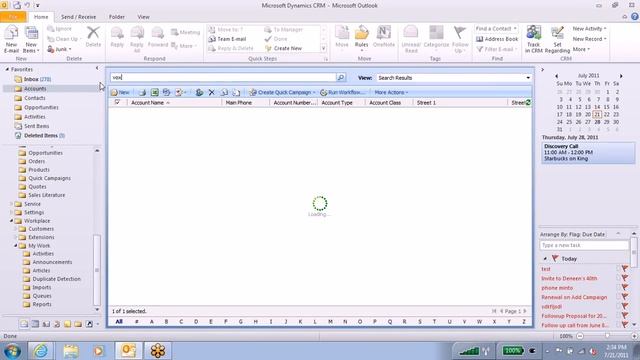Viewport: 640px width, 360px height.
Task: Click the New E-mail ribbon button
Action: click(11, 39)
